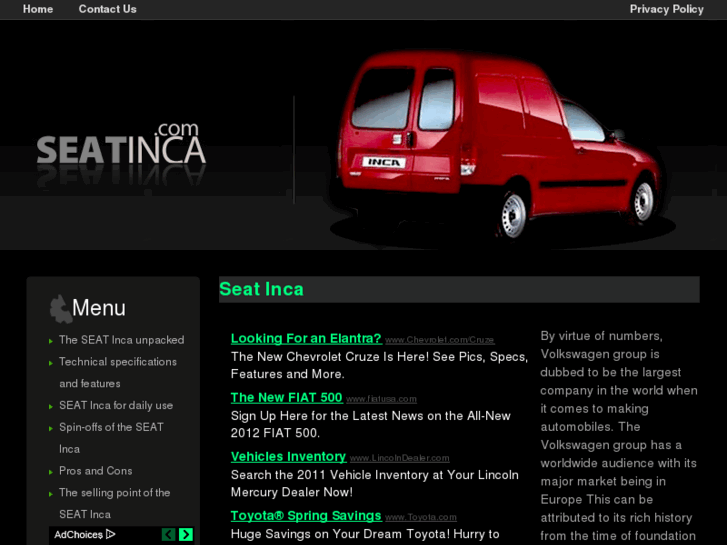
Task: Open the Privacy Policy page
Action: (x=666, y=9)
